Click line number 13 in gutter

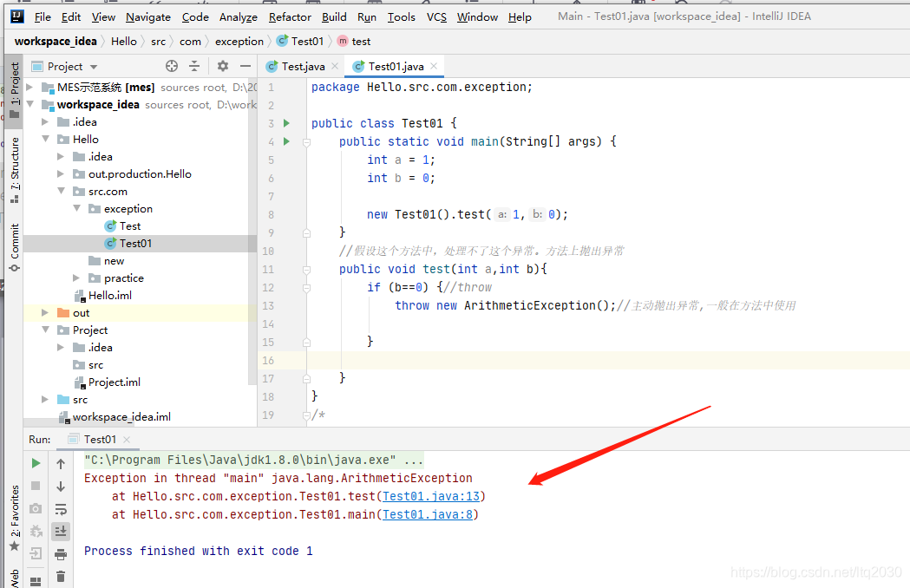click(268, 306)
